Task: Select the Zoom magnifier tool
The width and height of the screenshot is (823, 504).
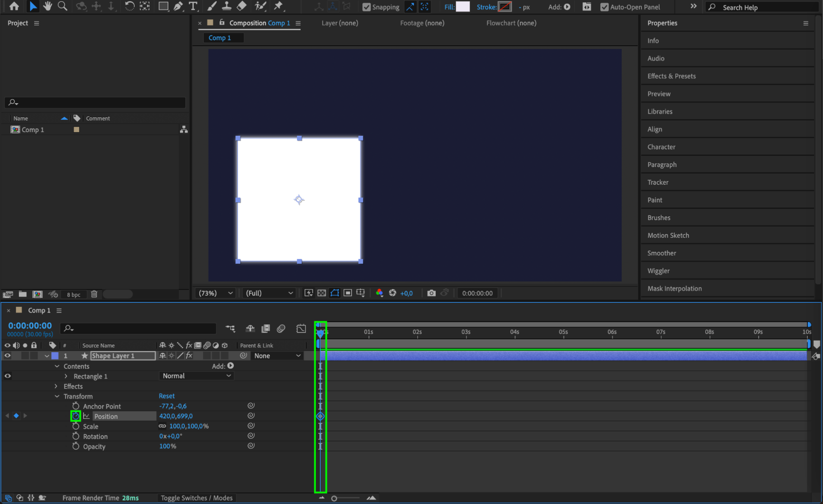Action: pos(63,6)
